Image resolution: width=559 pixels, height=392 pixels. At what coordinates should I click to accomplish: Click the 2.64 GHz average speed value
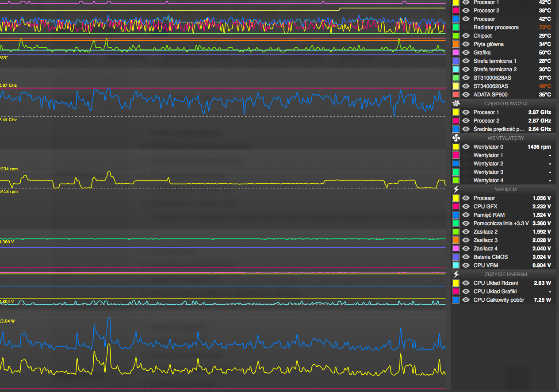(x=540, y=129)
